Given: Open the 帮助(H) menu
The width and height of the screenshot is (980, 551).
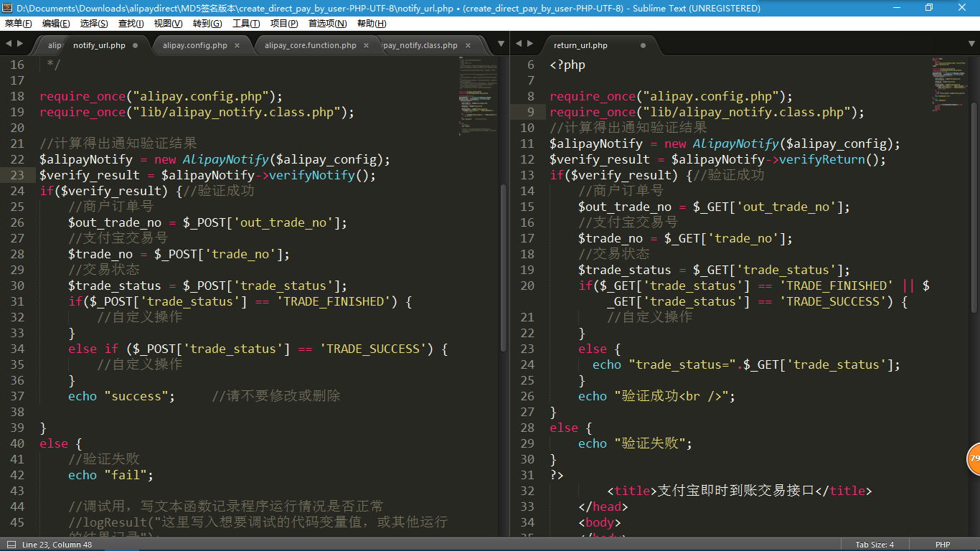Looking at the screenshot, I should coord(372,24).
